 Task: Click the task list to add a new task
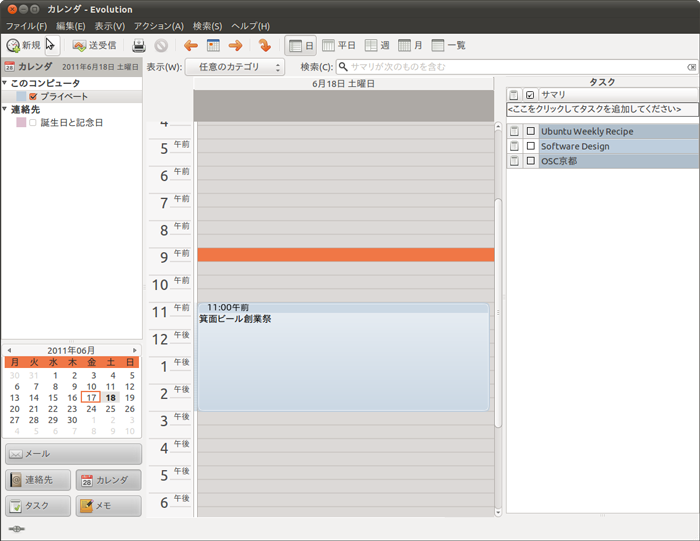tap(602, 109)
